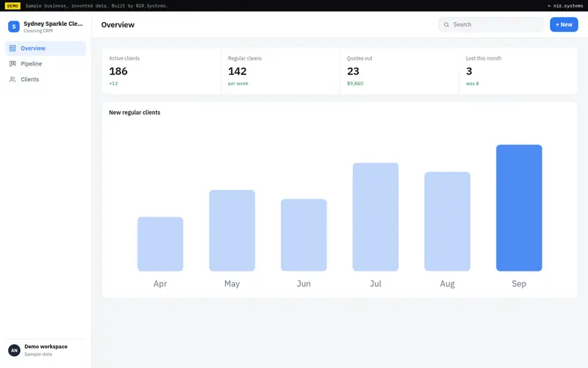Click the yellow DEMO badge

[x=12, y=6]
